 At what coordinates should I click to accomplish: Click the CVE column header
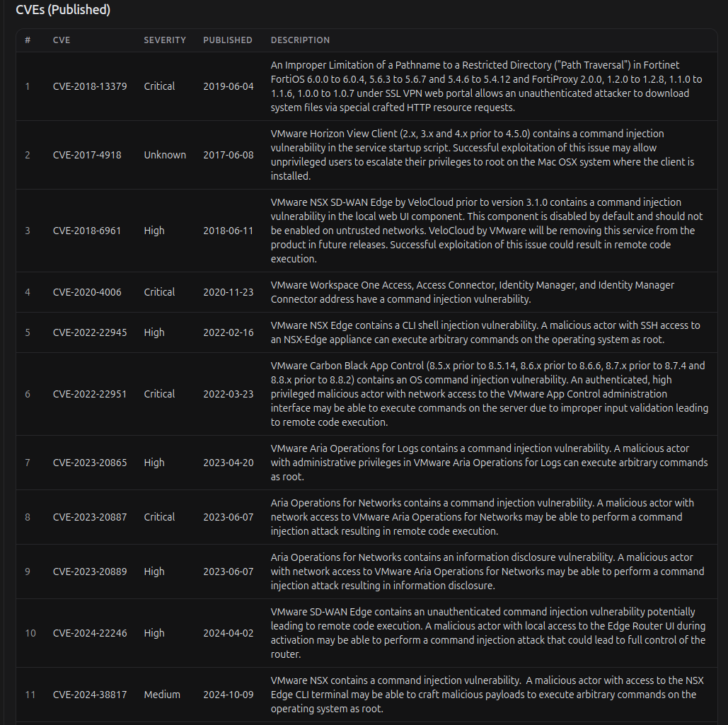[x=62, y=40]
